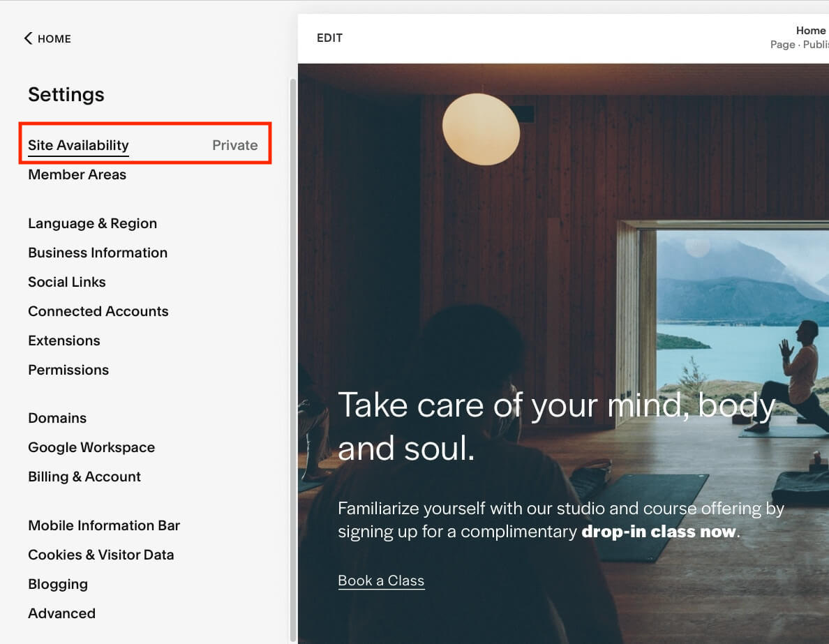This screenshot has height=644, width=829.
Task: Open Connected Accounts
Action: (x=98, y=311)
